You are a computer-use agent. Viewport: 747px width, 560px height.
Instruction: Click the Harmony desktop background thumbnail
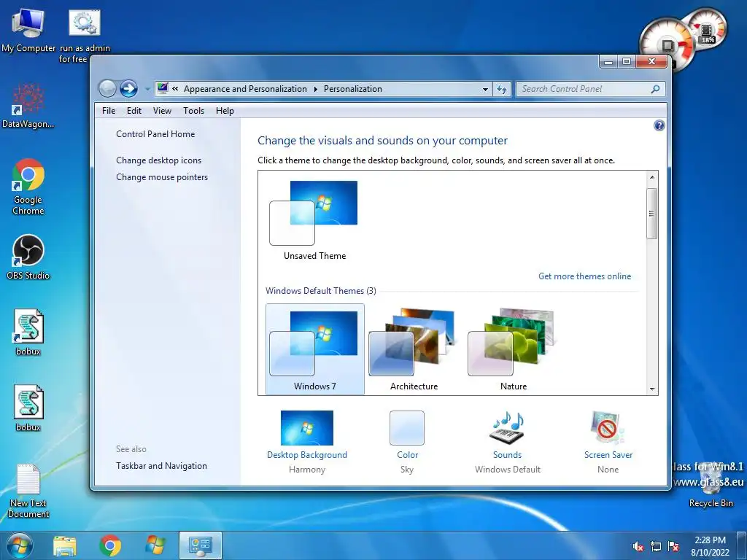pos(307,427)
